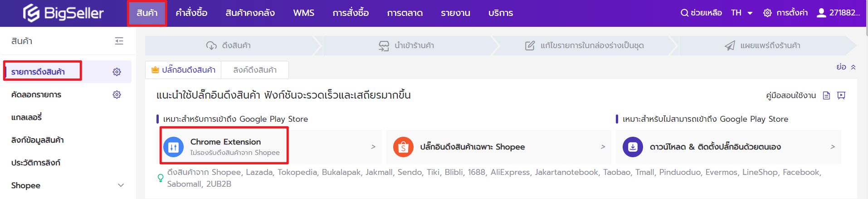Screen dimensions: 868x199
Task: Open ช่วยเหลือ help search
Action: click(x=701, y=13)
